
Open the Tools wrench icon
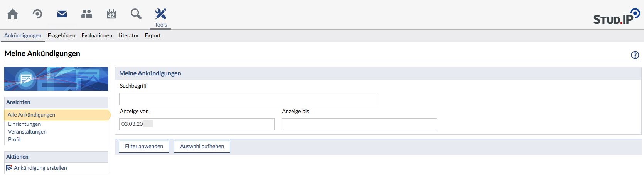[x=160, y=15]
